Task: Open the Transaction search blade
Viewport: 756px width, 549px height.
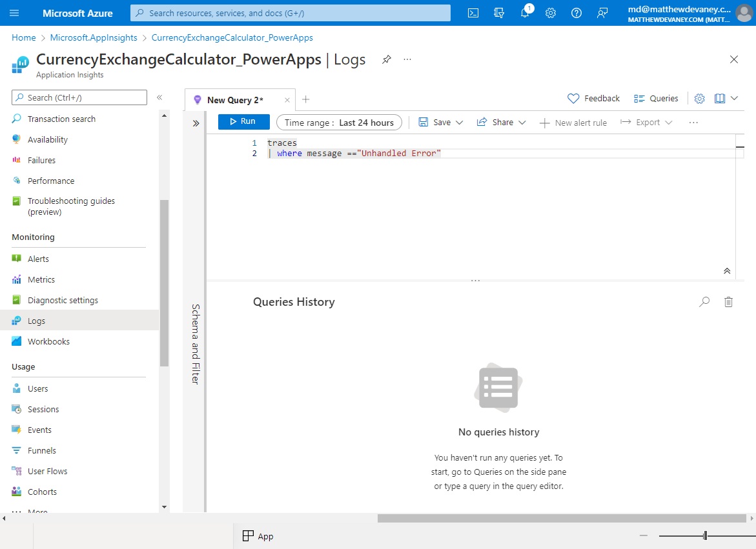Action: pos(60,119)
